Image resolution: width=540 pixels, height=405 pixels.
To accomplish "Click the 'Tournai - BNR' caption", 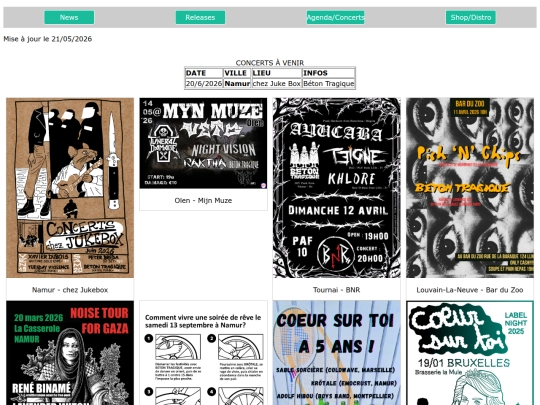I will [336, 290].
